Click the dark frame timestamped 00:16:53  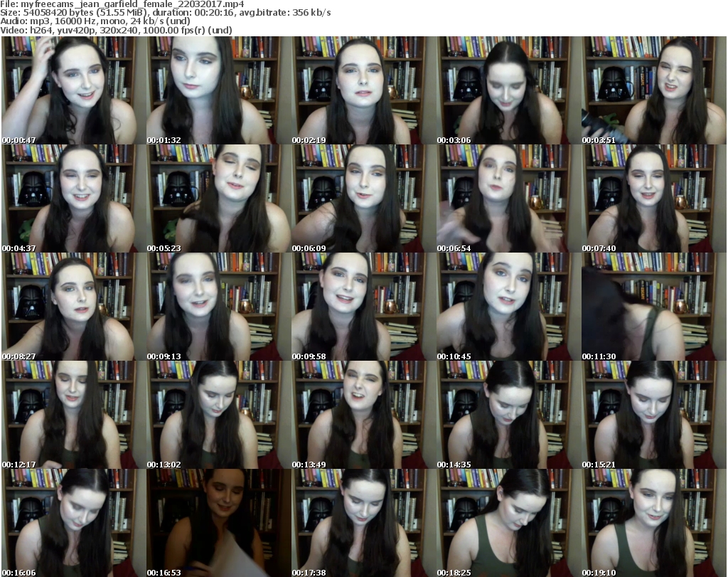coord(218,523)
